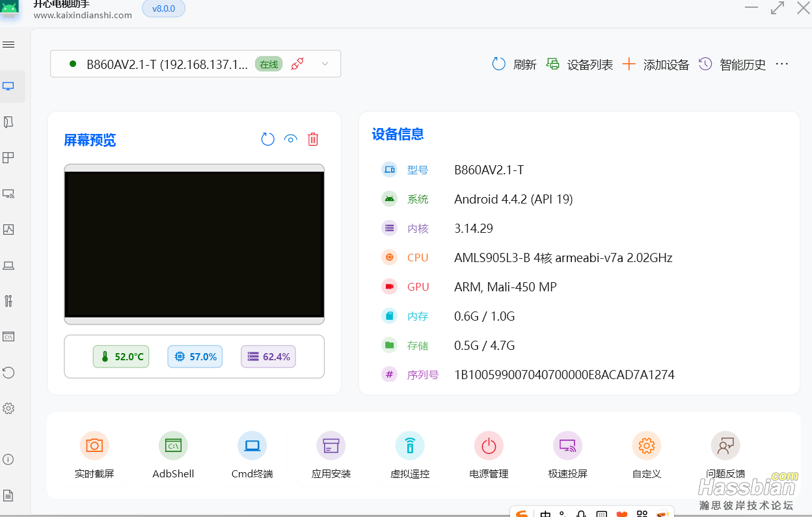This screenshot has height=517, width=812.
Task: Open the AdbShell tool
Action: (x=173, y=446)
